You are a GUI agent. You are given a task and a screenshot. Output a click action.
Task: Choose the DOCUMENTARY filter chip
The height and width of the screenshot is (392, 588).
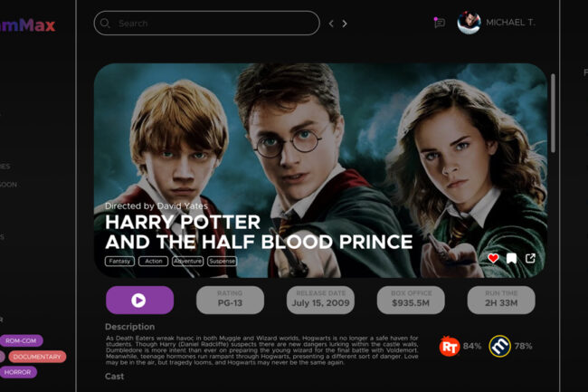37,357
